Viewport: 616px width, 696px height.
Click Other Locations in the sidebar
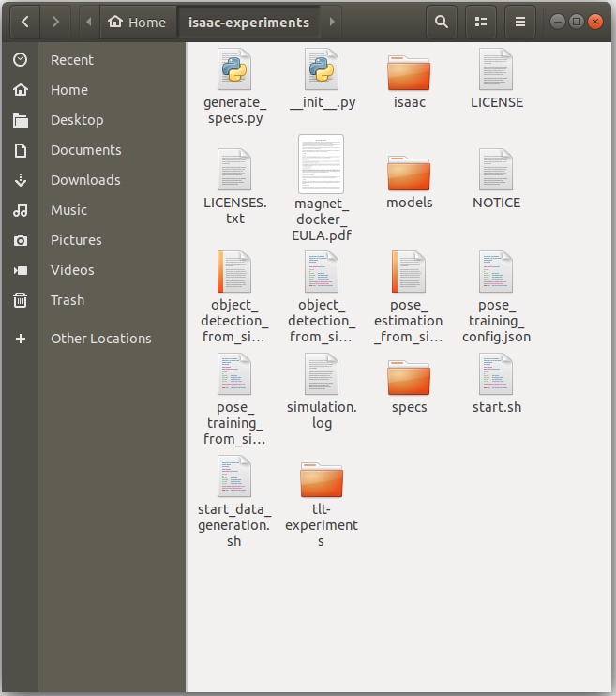point(100,339)
